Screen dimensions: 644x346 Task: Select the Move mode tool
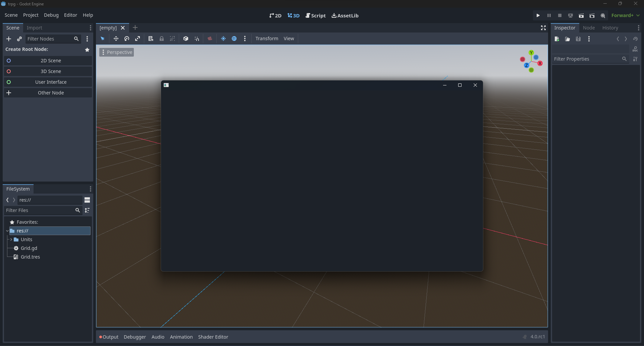pos(116,39)
